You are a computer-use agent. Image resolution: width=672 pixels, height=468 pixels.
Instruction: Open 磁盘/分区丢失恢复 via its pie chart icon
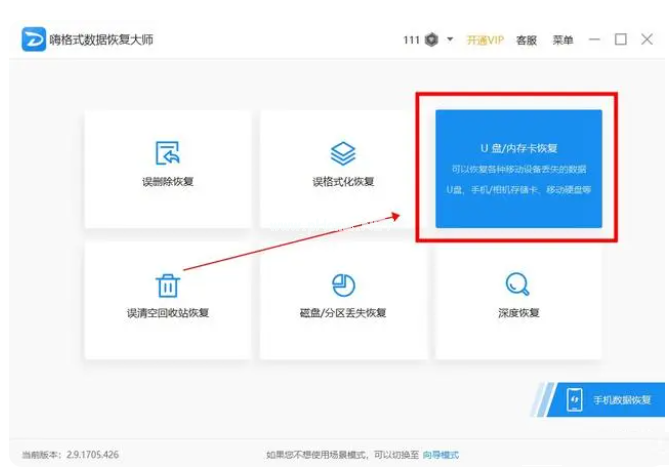pos(343,285)
